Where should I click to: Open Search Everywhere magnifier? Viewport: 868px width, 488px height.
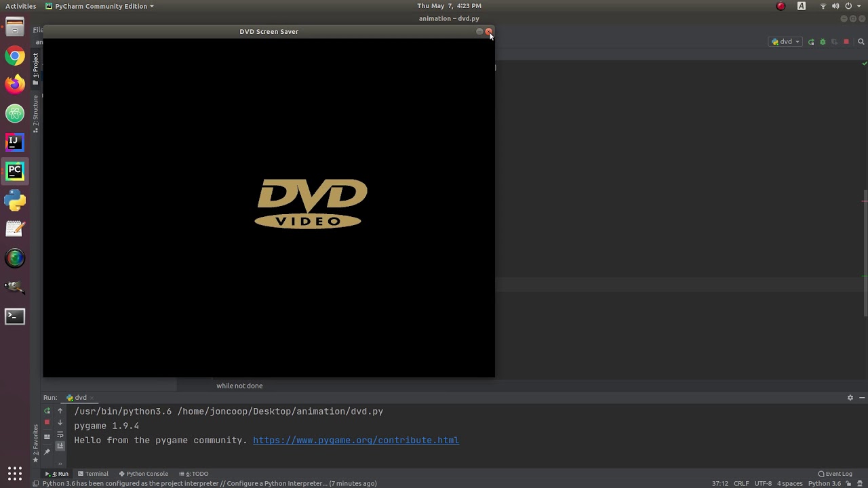[x=861, y=42]
